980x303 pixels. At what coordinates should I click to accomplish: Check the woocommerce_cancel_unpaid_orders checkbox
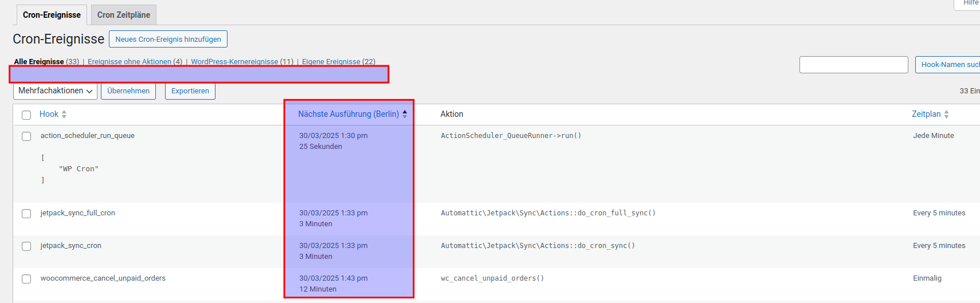click(26, 279)
